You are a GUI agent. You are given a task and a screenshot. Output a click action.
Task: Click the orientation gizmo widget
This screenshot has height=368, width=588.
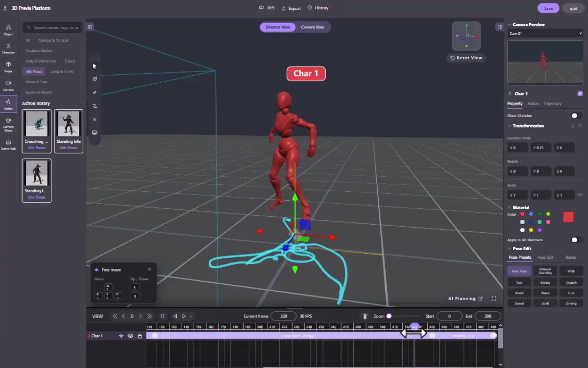pos(466,36)
